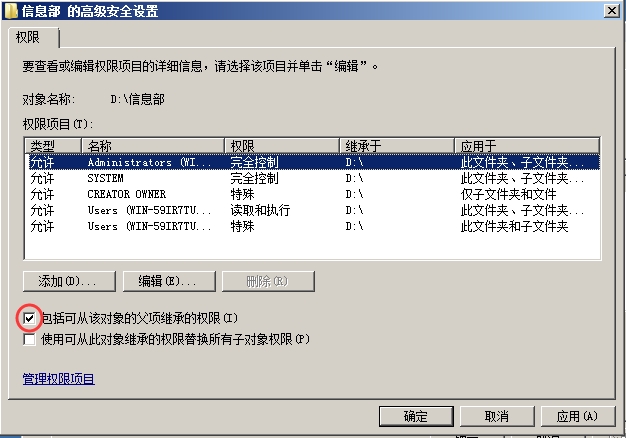
Task: Select the Administrators permission entry
Action: click(313, 162)
